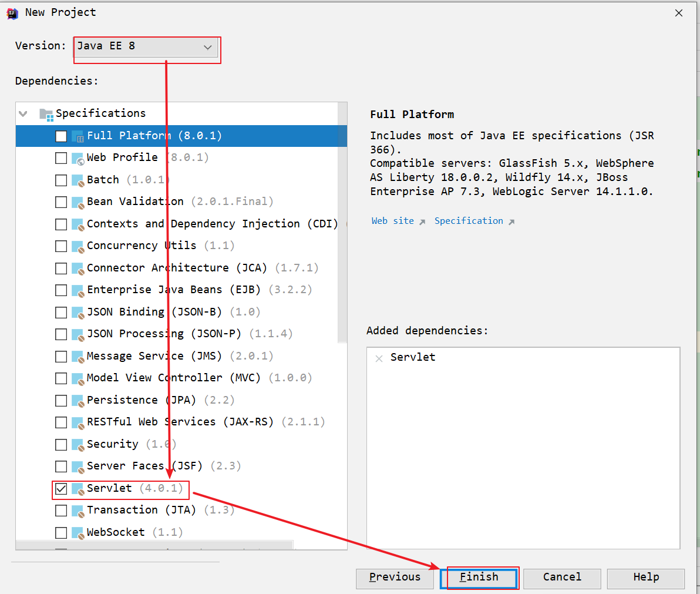The height and width of the screenshot is (594, 700).
Task: Remove Servlet from added dependencies
Action: pos(379,358)
